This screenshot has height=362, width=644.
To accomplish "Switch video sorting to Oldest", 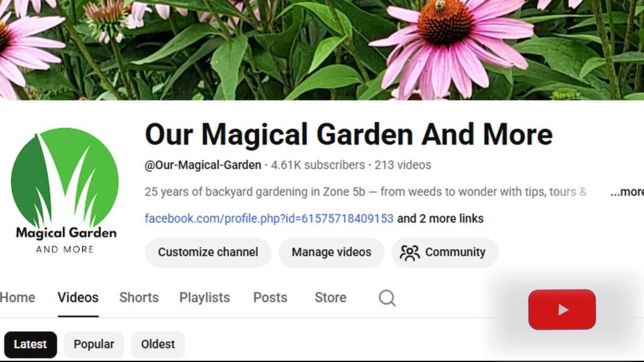I will [x=158, y=344].
